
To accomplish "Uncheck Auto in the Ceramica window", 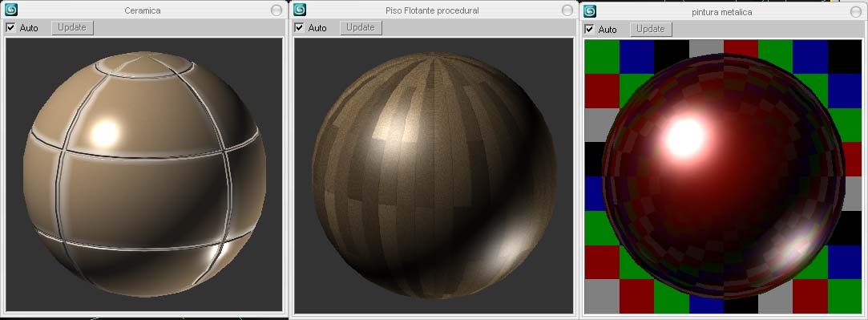I will click(10, 27).
